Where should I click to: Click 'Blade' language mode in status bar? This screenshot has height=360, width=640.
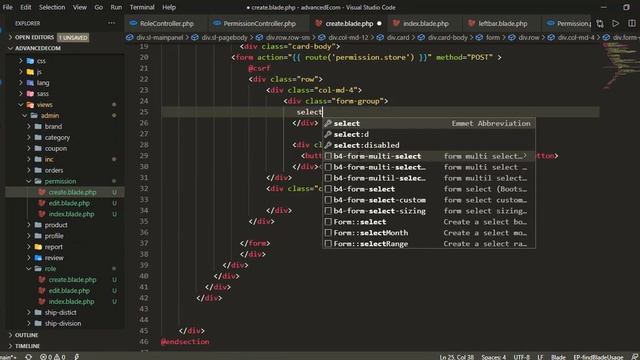pos(558,357)
